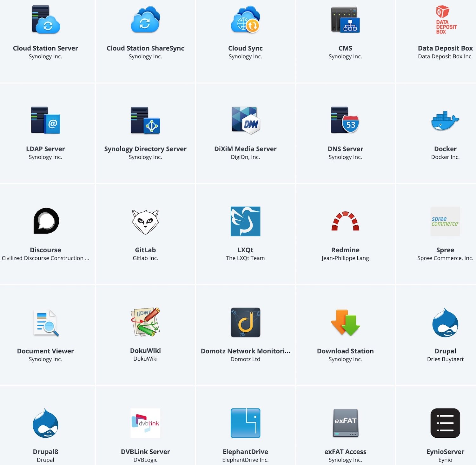Select the CMS package title
Image resolution: width=476 pixels, height=465 pixels.
(345, 48)
